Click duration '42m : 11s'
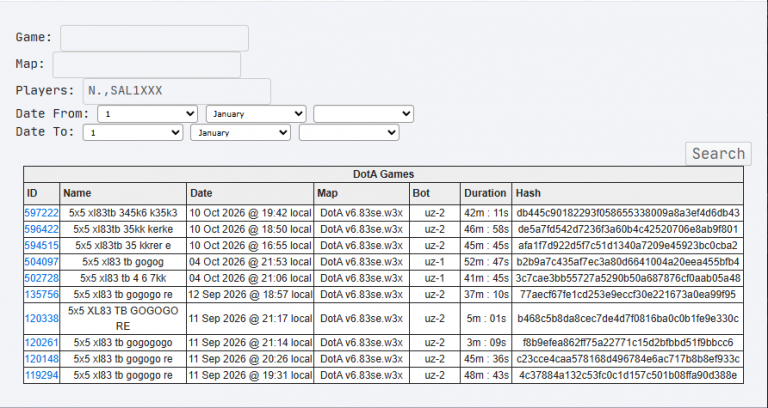The height and width of the screenshot is (408, 768). [486, 213]
